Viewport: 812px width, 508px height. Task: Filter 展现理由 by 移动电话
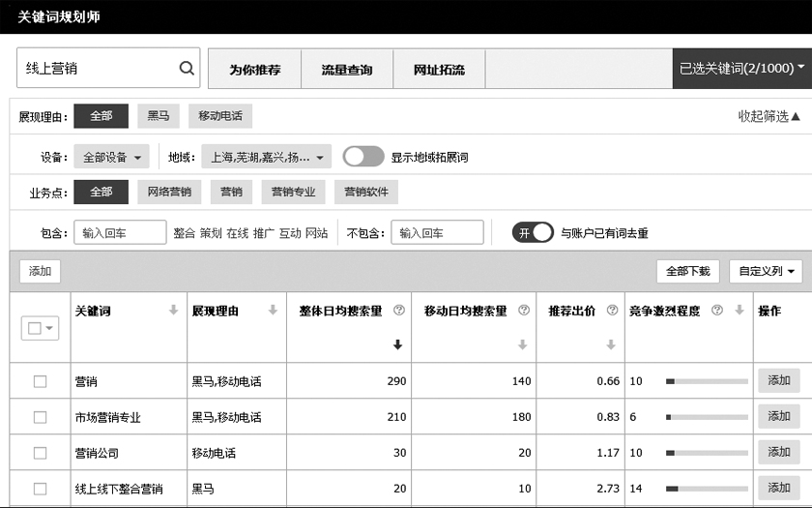point(220,116)
